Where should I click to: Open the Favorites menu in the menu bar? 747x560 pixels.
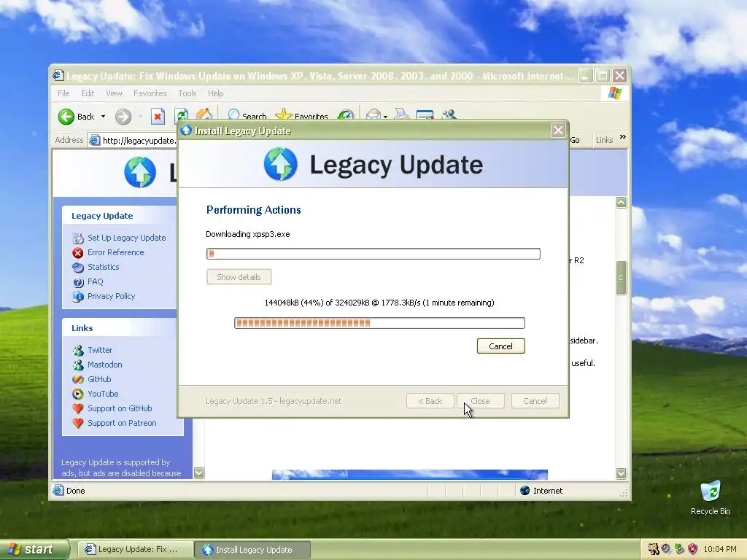point(150,93)
